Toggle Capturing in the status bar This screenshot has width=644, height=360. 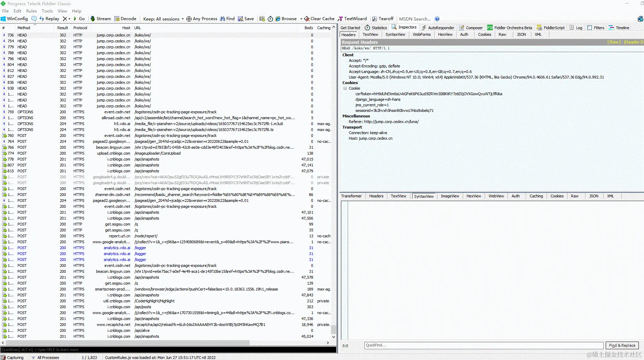click(12, 357)
